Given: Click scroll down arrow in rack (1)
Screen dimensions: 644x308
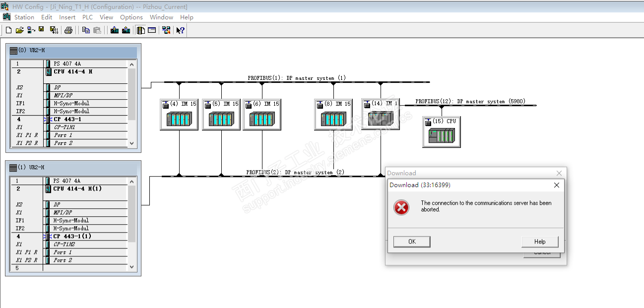Looking at the screenshot, I should 131,266.
